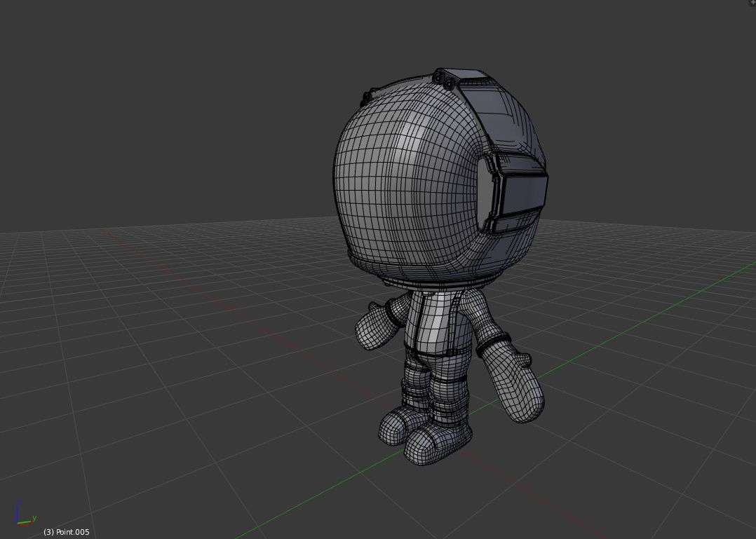The image size is (756, 539).
Task: Click the small Z-axis tip of the gizmo
Action: (x=20, y=503)
